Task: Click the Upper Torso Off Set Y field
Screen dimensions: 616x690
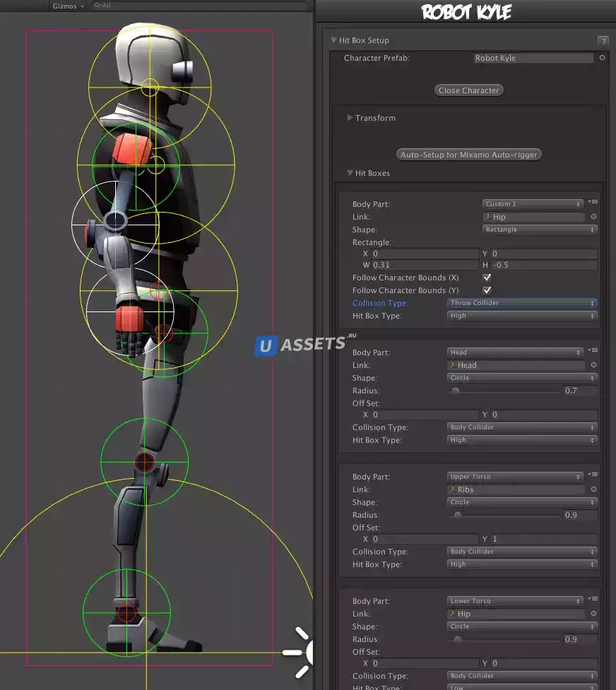Action: [x=544, y=539]
